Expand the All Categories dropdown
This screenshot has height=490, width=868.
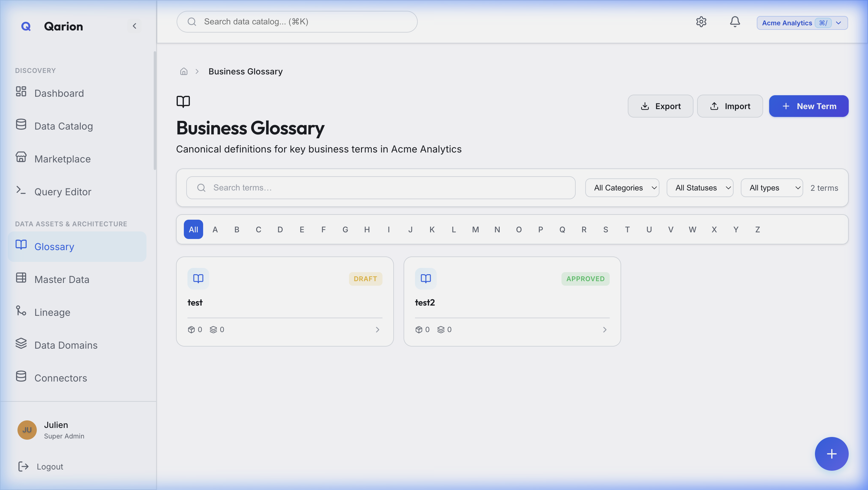(622, 188)
